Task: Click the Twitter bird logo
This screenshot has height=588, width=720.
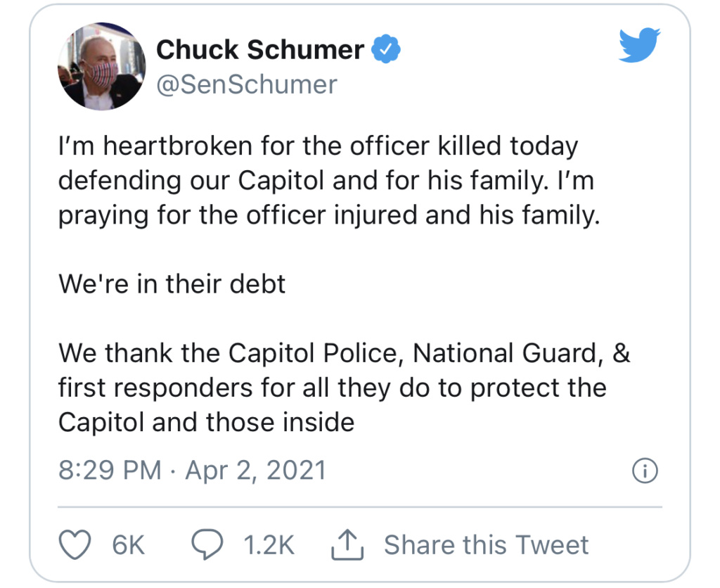Action: 639,44
